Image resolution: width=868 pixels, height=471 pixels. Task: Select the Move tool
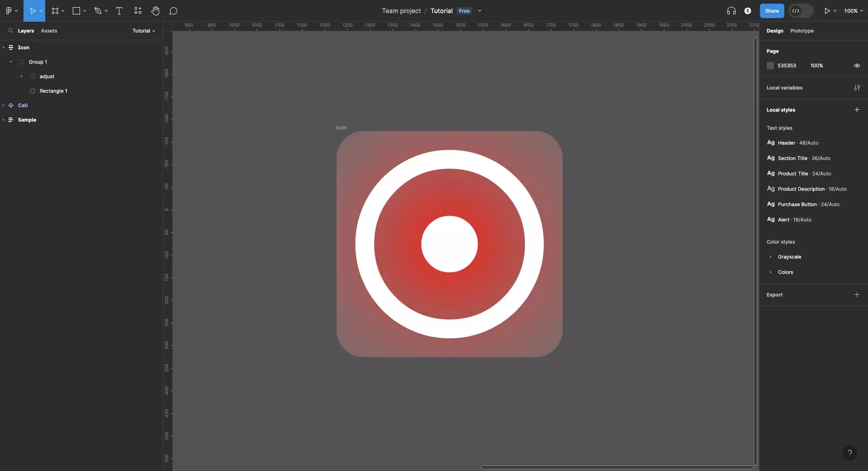click(33, 11)
